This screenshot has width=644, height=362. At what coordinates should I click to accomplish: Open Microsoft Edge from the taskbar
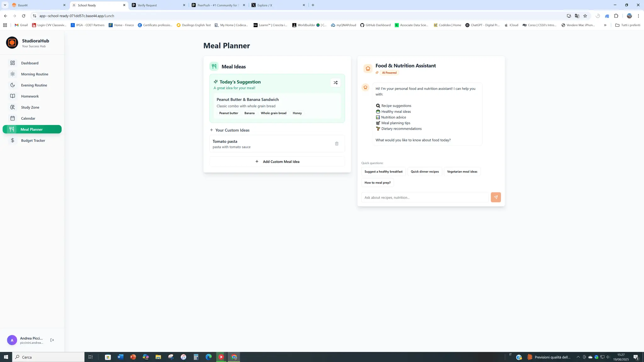pos(208,357)
